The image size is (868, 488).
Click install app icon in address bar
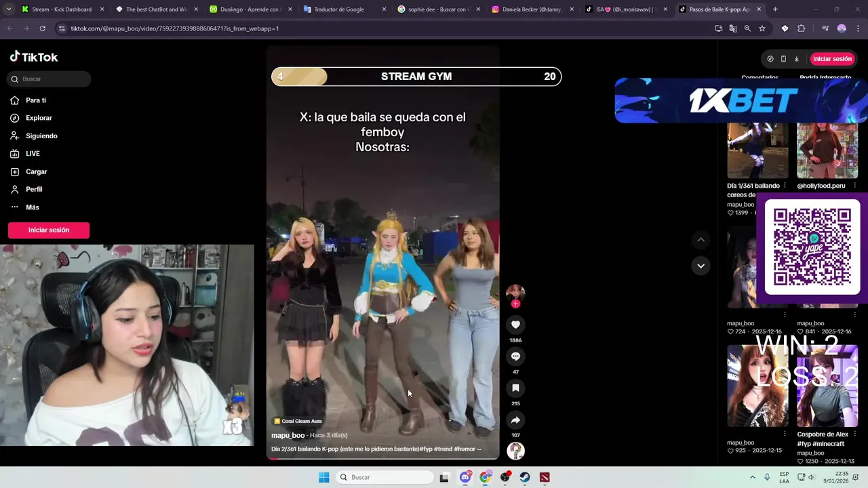pyautogui.click(x=719, y=28)
